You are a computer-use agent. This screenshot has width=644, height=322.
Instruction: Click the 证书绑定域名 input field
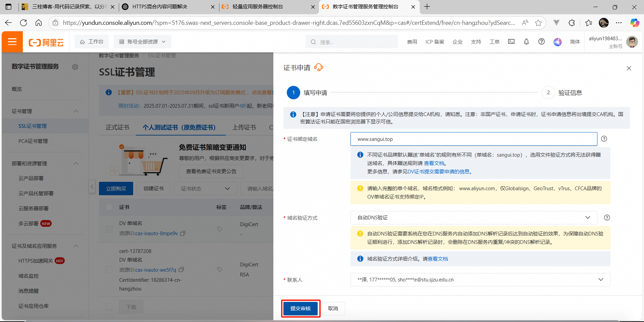coord(473,139)
